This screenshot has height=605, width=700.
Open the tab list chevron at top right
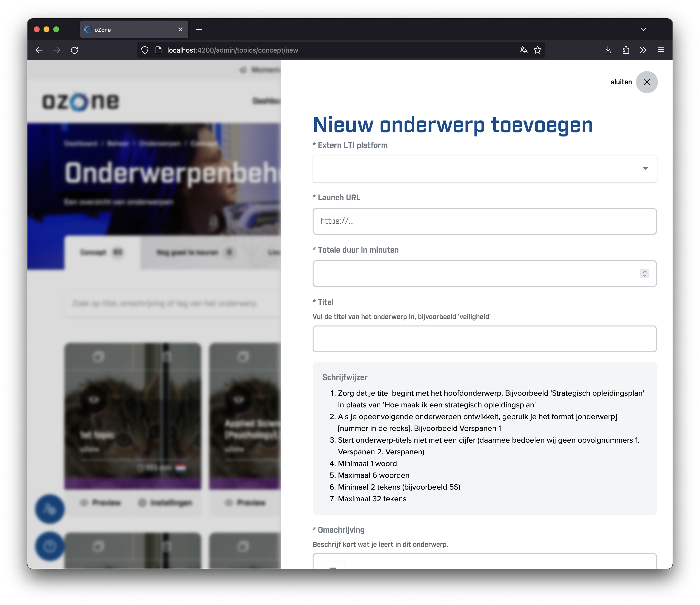[x=643, y=29]
